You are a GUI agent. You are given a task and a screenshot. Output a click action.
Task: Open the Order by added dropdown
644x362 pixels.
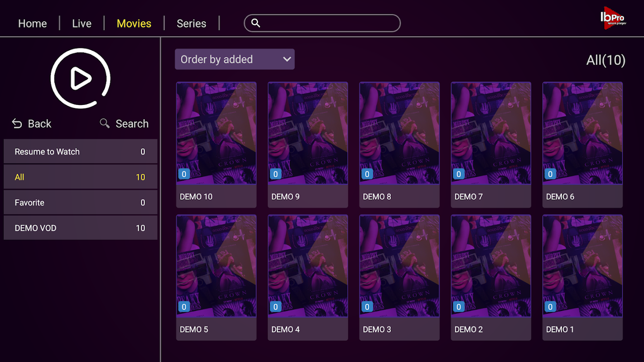[x=235, y=59]
